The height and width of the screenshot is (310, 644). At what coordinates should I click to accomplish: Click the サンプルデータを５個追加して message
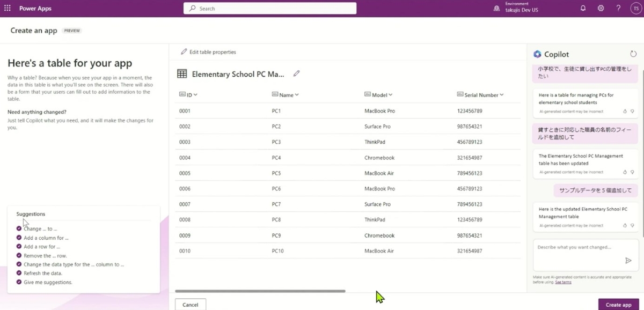pos(595,190)
